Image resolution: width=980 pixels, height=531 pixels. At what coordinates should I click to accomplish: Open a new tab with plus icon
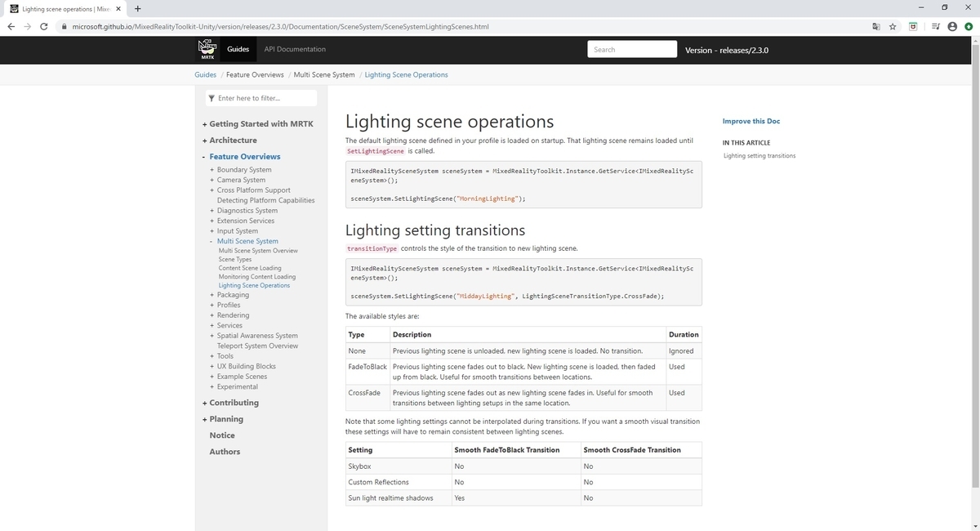137,9
